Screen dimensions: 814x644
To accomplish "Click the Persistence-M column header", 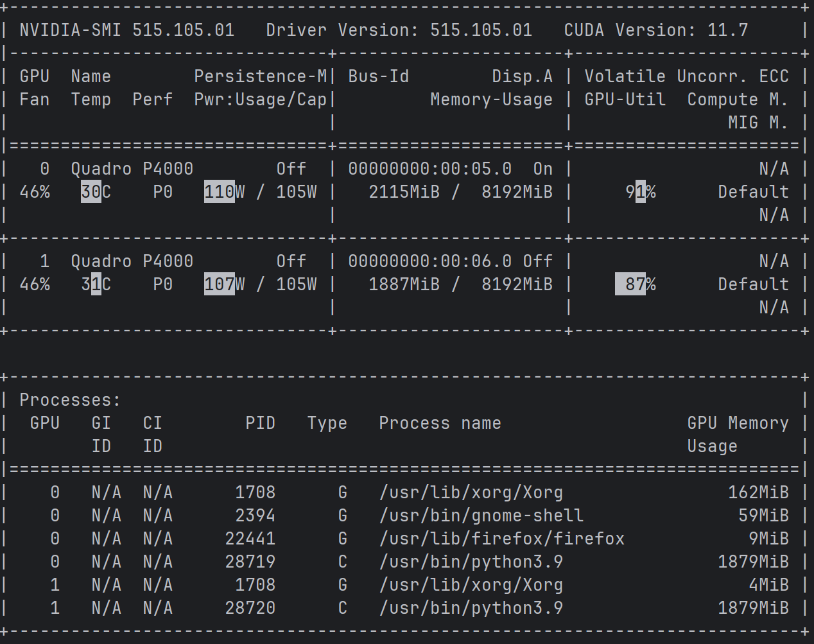I will (x=260, y=76).
